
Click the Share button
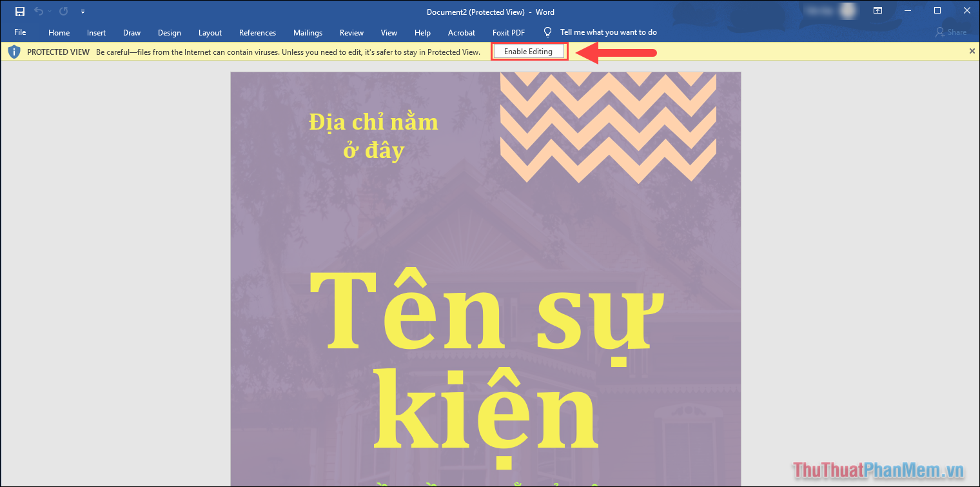click(951, 32)
